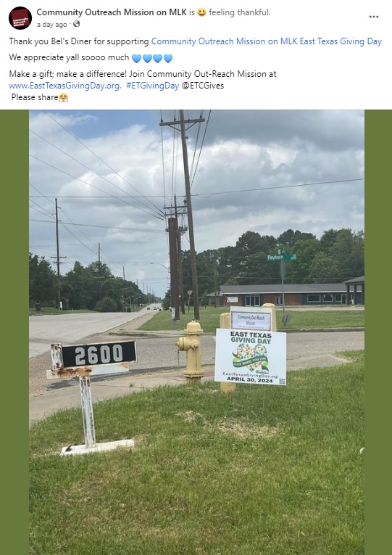Click the smiley feeling thankful emoji
392x555 pixels.
(201, 13)
